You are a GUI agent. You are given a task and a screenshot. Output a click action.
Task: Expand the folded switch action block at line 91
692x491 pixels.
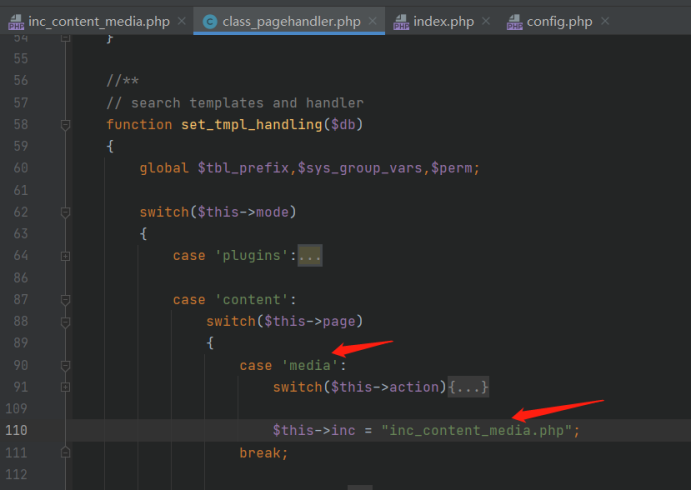tap(65, 387)
